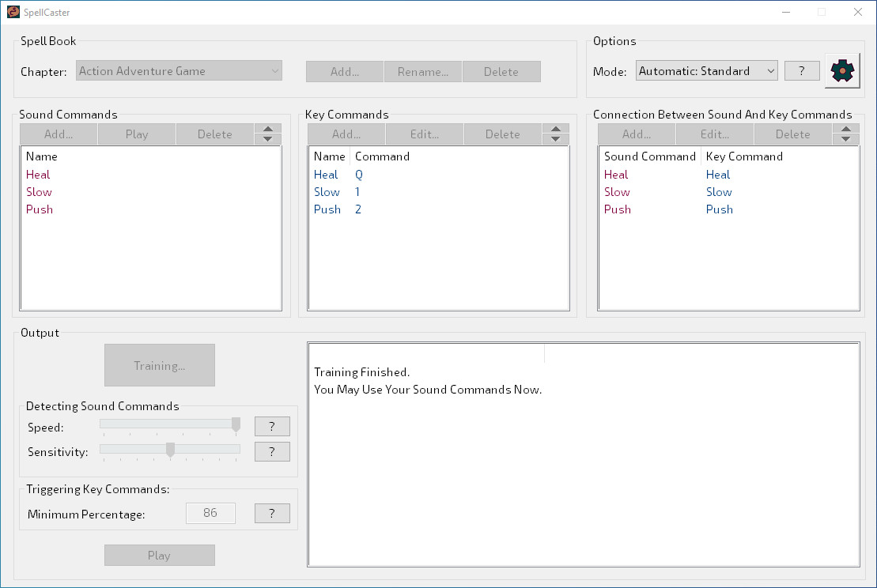This screenshot has height=588, width=877.
Task: Select the Slow key command row
Action: (x=327, y=192)
